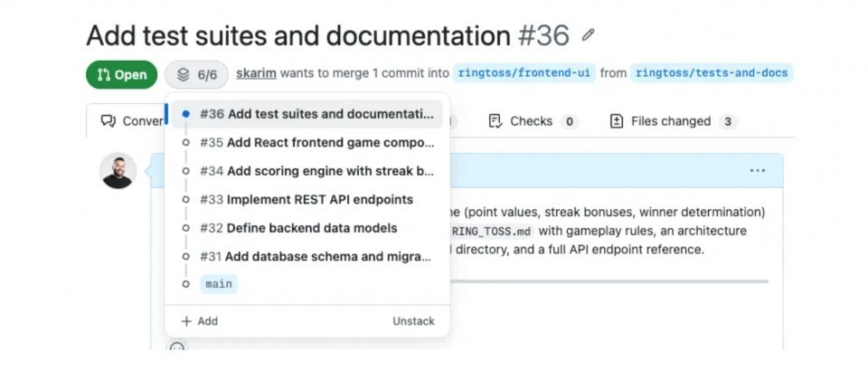Image resolution: width=868 pixels, height=380 pixels.
Task: Click the pencil edit title icon
Action: (589, 36)
